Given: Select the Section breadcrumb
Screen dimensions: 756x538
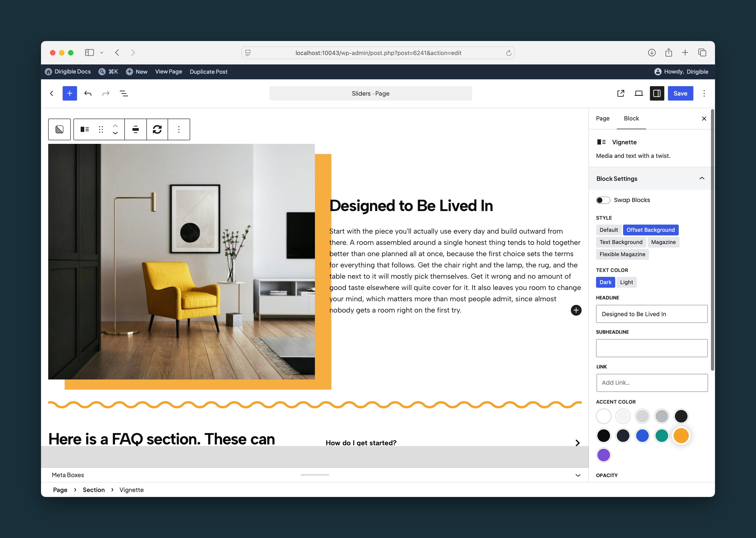Looking at the screenshot, I should 94,490.
